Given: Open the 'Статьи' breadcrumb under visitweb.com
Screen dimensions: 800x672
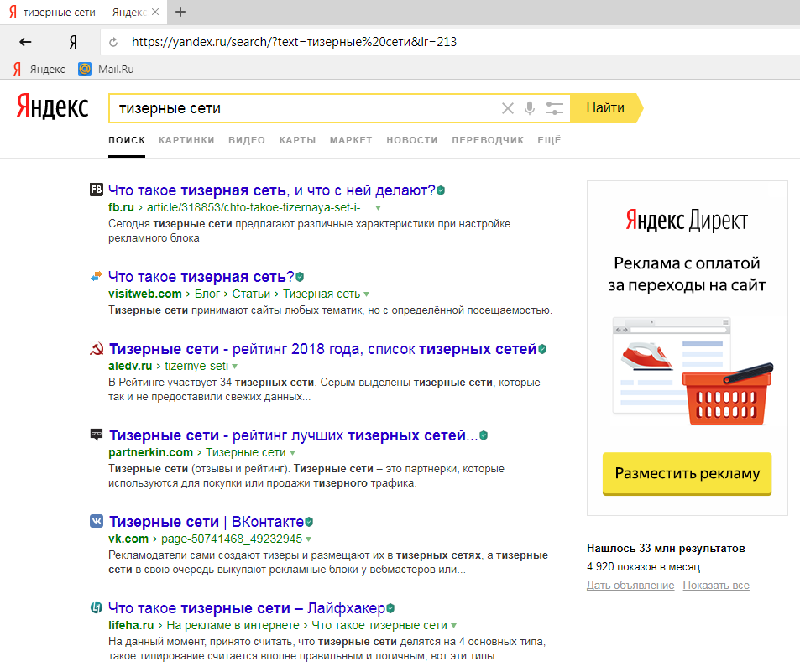Looking at the screenshot, I should (x=251, y=294).
